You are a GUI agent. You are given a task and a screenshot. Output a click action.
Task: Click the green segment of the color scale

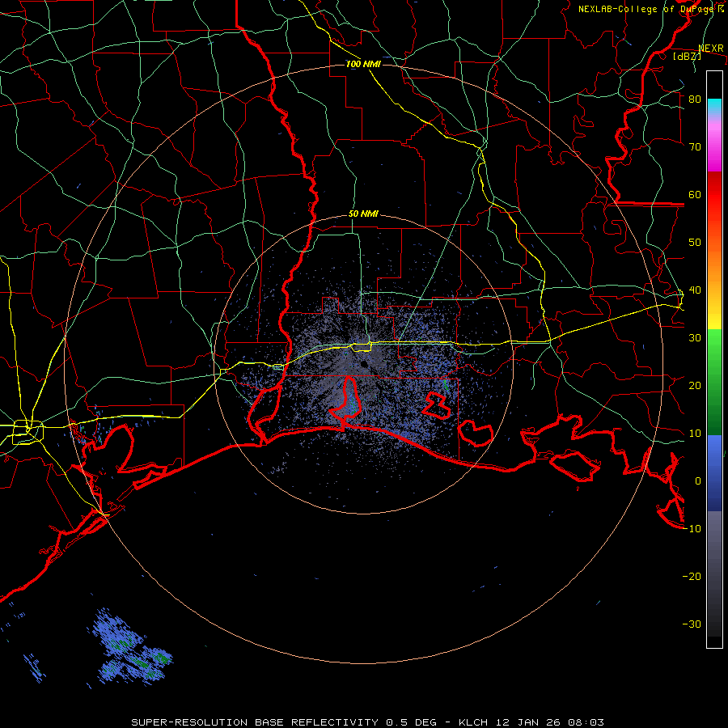point(714,382)
